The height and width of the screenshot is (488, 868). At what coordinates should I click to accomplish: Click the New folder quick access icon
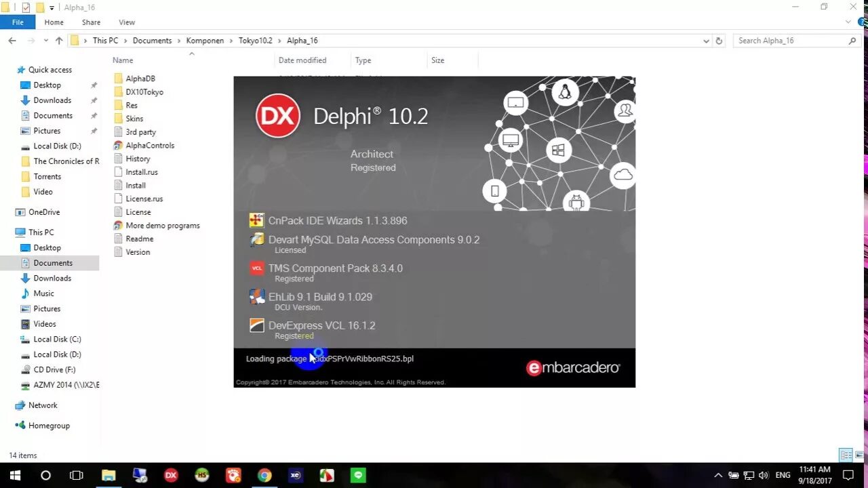[x=39, y=7]
